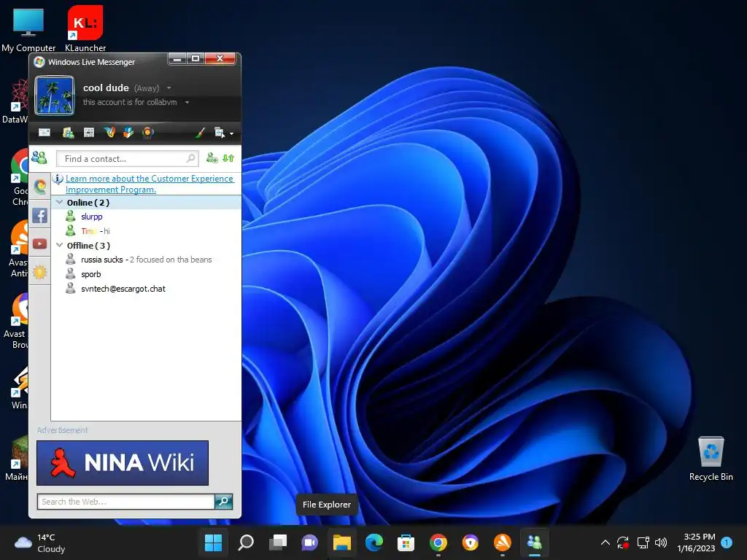Open Google Chrome on the taskbar
The height and width of the screenshot is (560, 747).
pyautogui.click(x=438, y=542)
